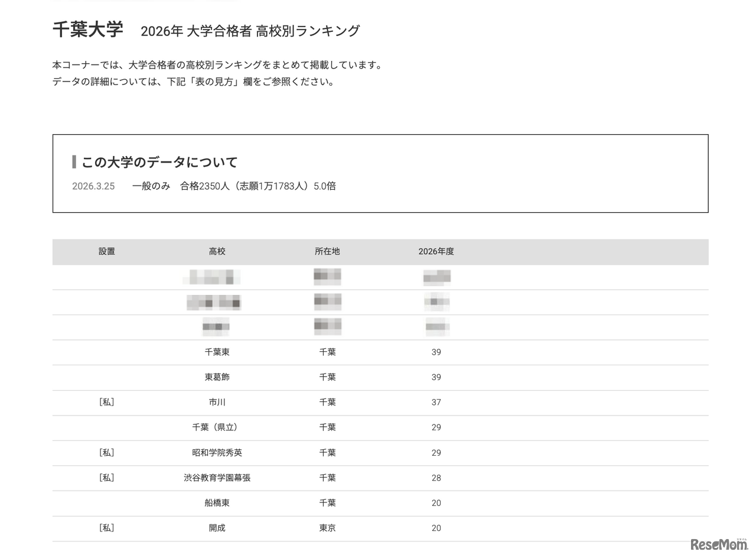The image size is (756, 558).
Task: Click the school name 東葛飾
Action: click(217, 377)
